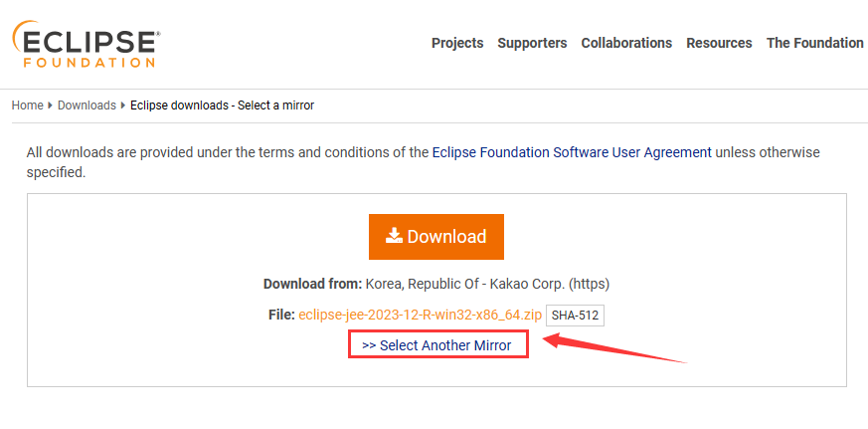Image resolution: width=868 pixels, height=429 pixels.
Task: Click the Eclipse Foundation logo
Action: coord(86,43)
